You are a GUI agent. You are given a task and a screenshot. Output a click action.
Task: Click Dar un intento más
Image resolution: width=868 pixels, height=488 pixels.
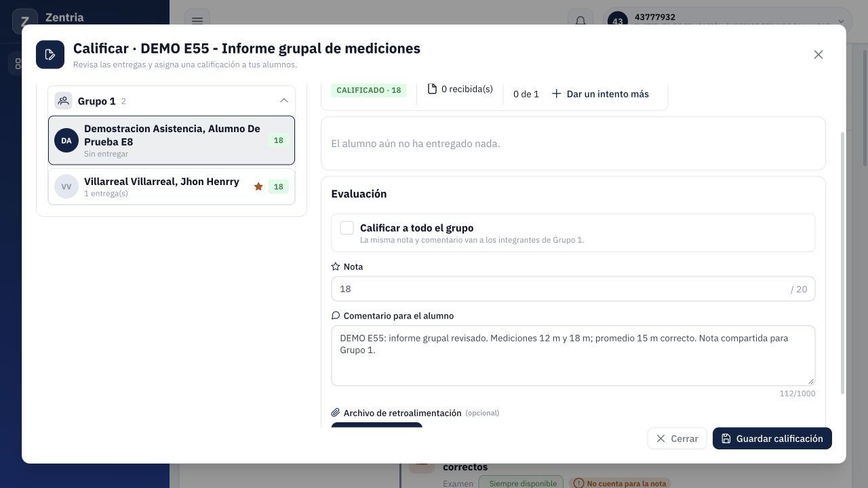pos(600,94)
